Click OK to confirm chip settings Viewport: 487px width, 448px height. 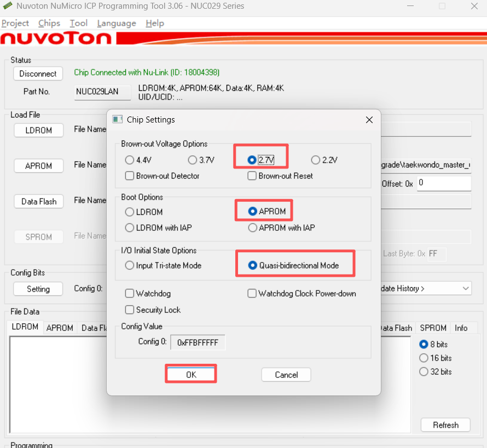tap(191, 375)
